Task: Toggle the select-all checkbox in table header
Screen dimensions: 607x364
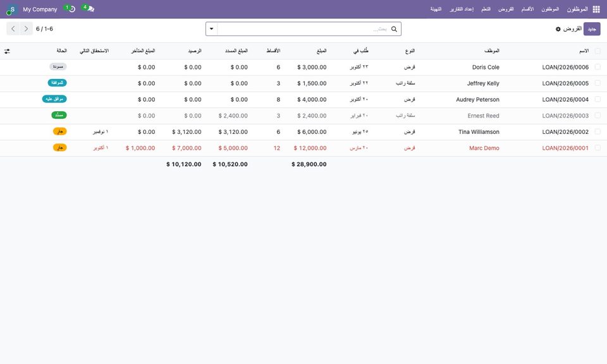Action: [x=598, y=51]
